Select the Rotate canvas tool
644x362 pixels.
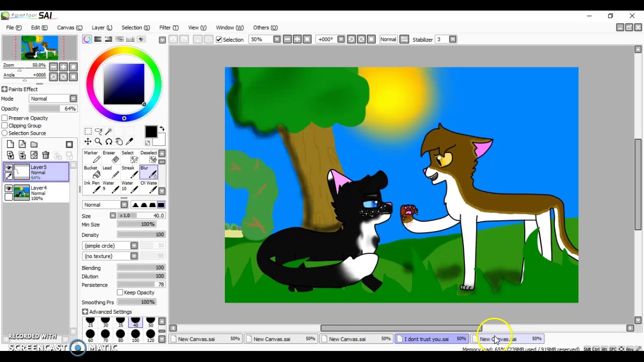(x=109, y=142)
